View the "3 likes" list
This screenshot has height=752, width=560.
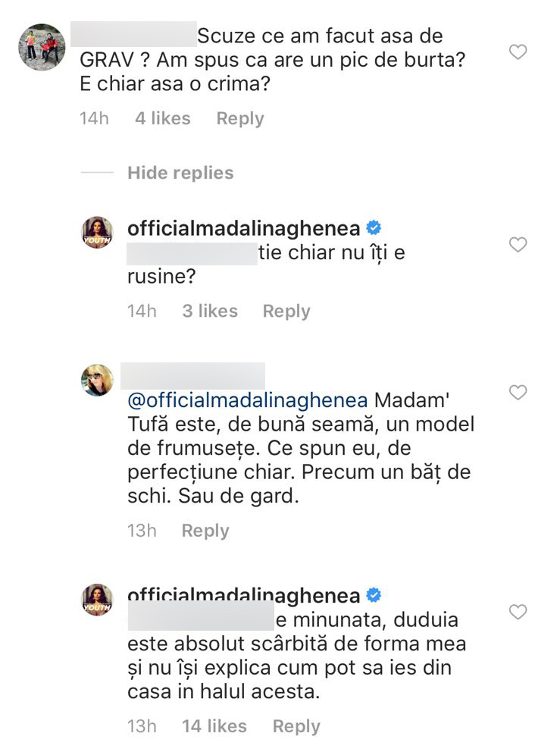click(x=210, y=312)
